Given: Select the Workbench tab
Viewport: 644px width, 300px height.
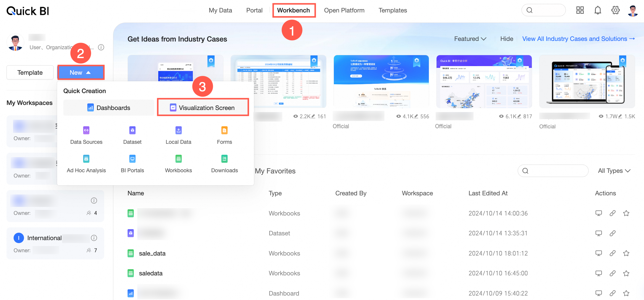Looking at the screenshot, I should tap(293, 10).
